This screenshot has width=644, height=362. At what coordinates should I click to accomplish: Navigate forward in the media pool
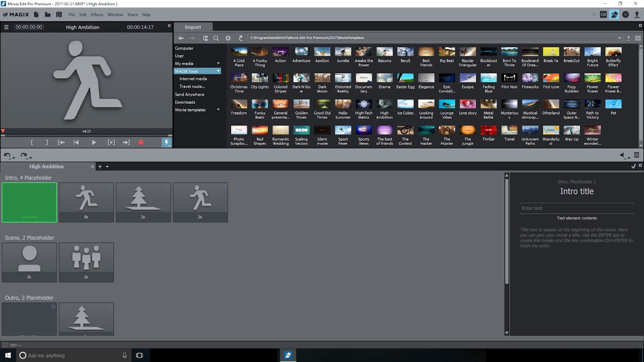click(192, 38)
